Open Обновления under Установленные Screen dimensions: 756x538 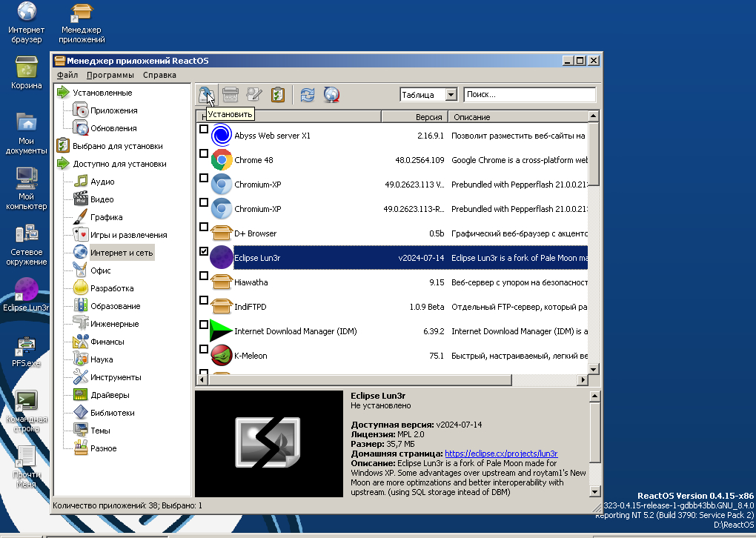(x=113, y=129)
